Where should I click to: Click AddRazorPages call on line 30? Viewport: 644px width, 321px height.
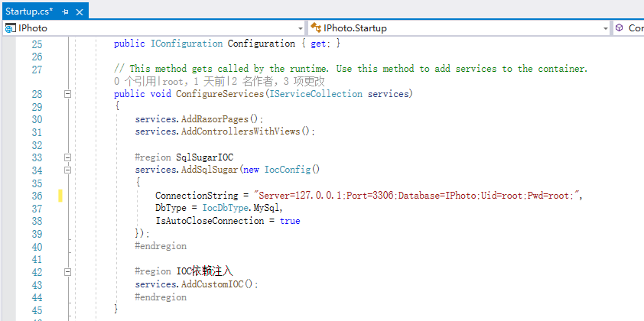point(215,119)
